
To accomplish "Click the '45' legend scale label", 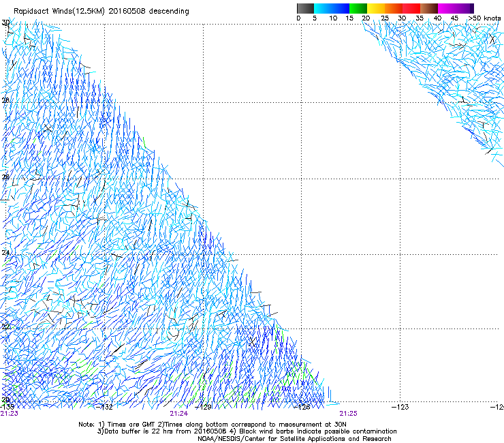I will (454, 18).
